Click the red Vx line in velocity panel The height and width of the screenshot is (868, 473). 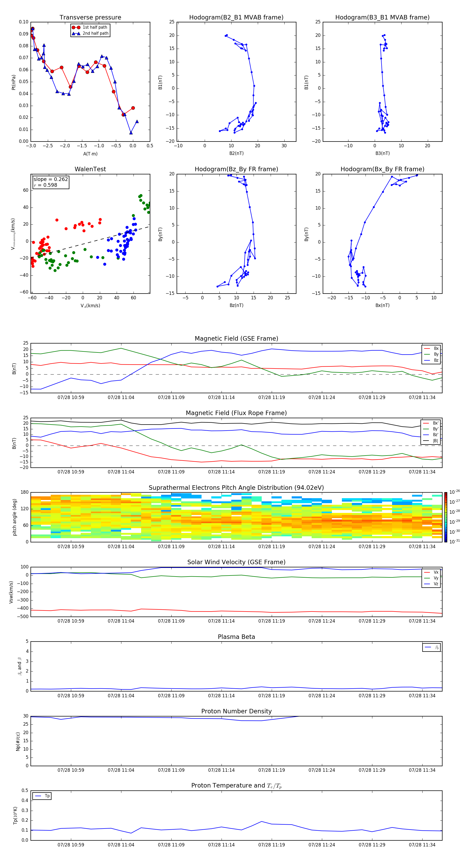click(x=236, y=611)
